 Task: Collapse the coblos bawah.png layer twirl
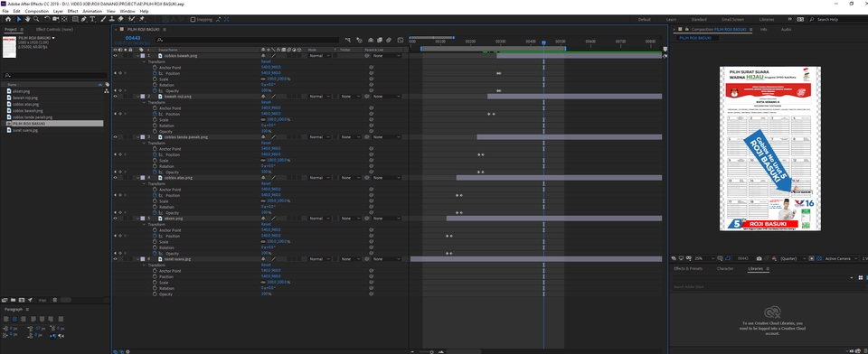click(x=137, y=56)
